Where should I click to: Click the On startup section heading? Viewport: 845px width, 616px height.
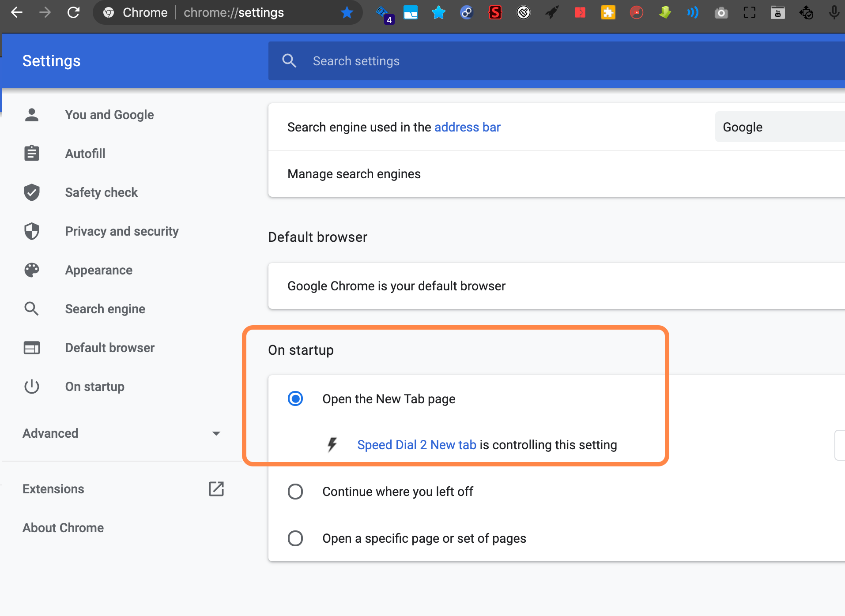pyautogui.click(x=301, y=350)
